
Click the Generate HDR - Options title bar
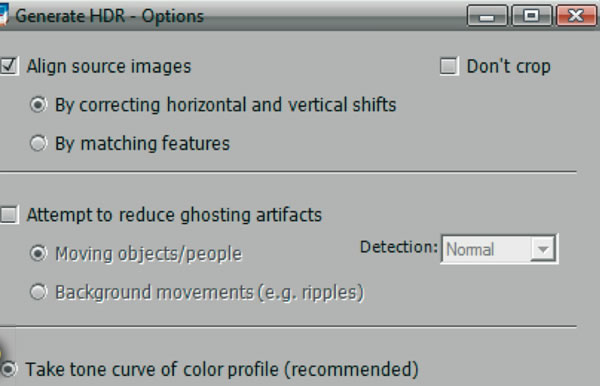click(x=237, y=16)
